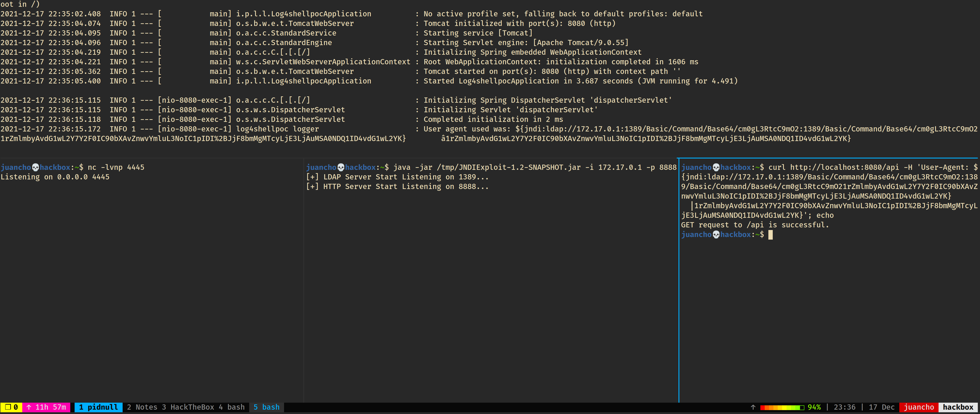Switch to tmux window 1 pidnull

pos(99,407)
